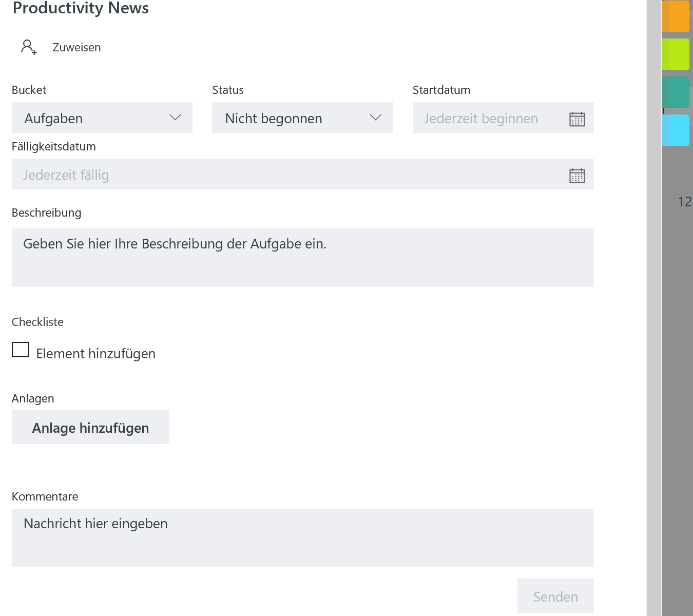Click the Kommentare message box
This screenshot has width=693, height=616.
coord(302,537)
